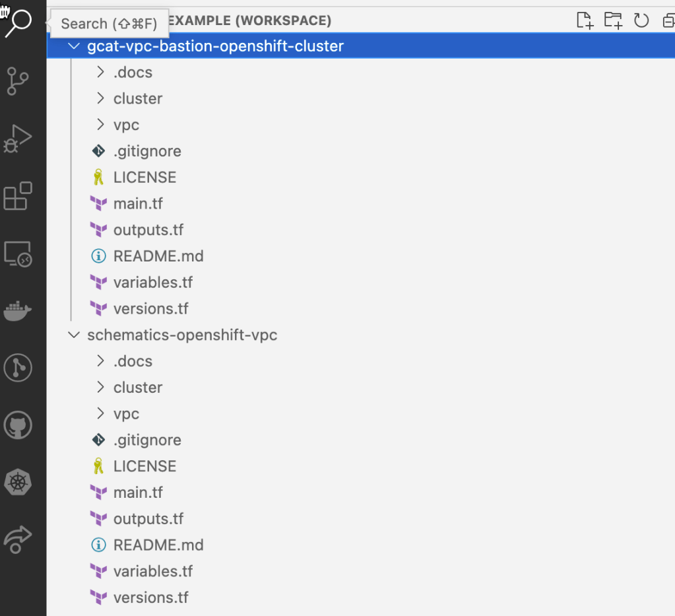Click the New Folder icon in explorer header
Screen dimensions: 675x616
coord(613,20)
